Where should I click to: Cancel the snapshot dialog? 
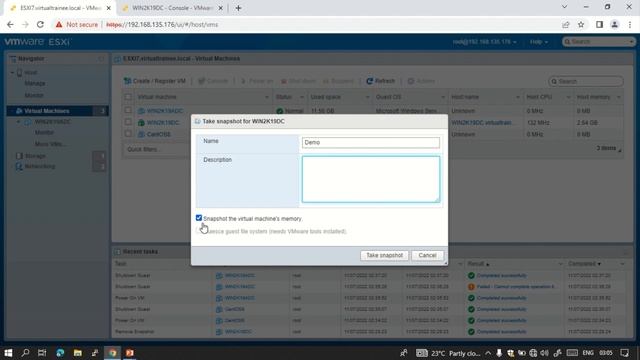[427, 255]
